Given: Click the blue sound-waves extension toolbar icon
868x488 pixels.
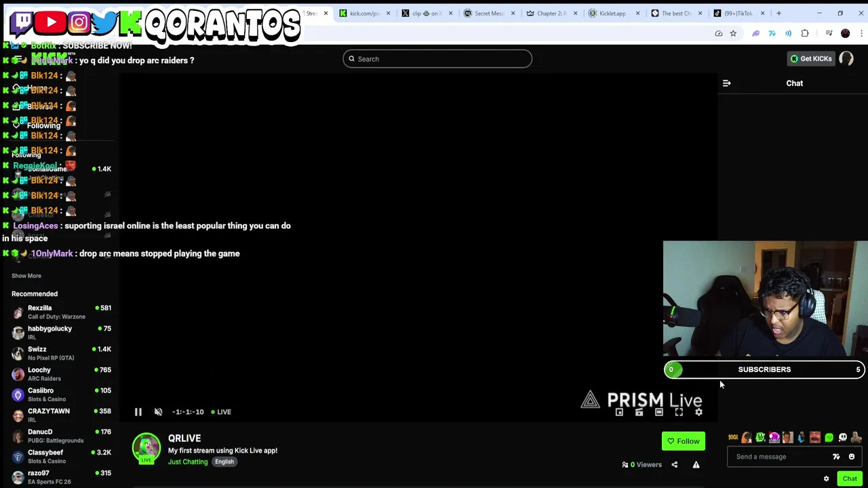Looking at the screenshot, I should (x=788, y=33).
